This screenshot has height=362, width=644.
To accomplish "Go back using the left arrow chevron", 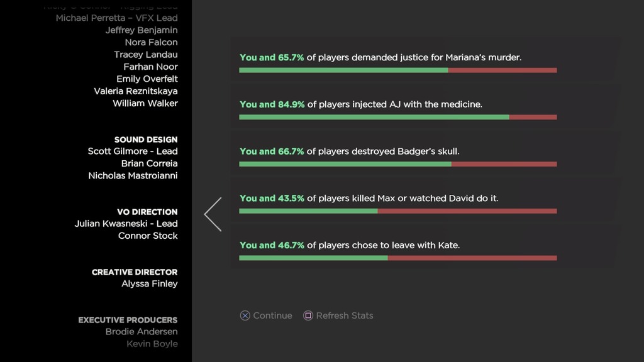I will 213,214.
